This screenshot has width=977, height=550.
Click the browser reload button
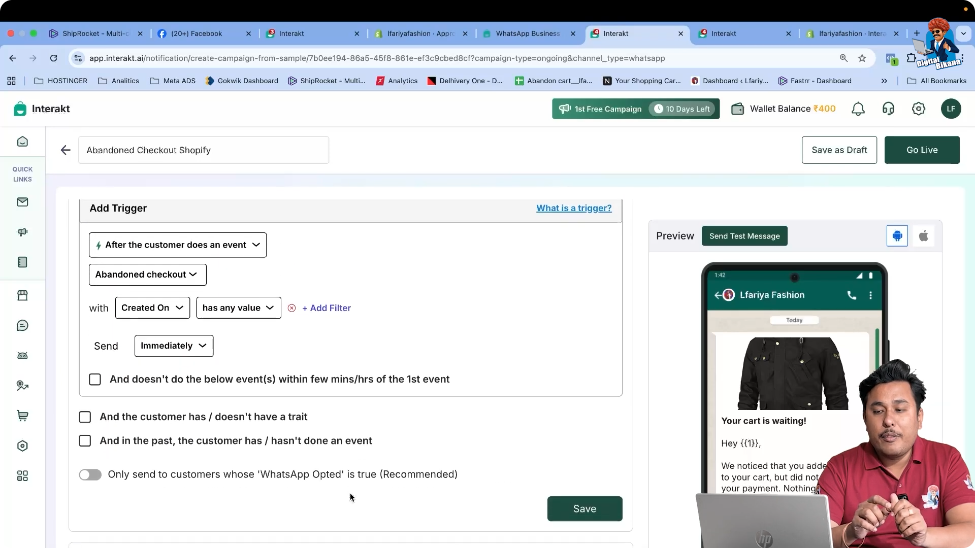(54, 58)
